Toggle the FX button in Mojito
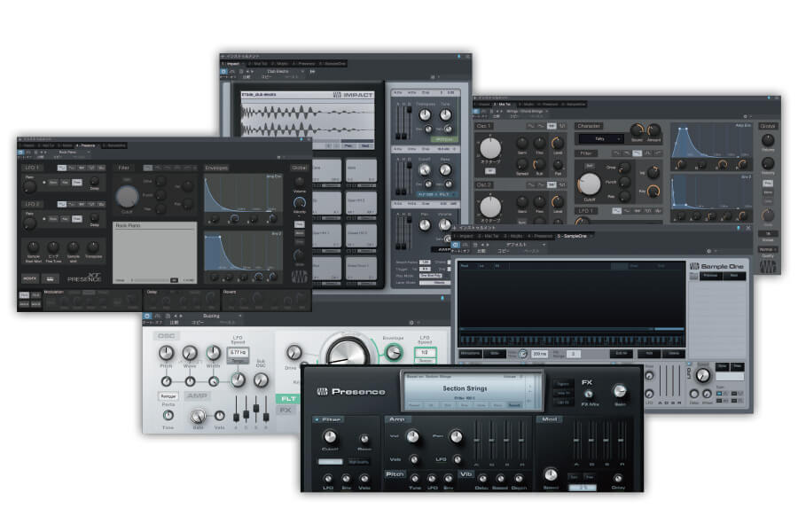The height and width of the screenshot is (532, 798). click(x=286, y=410)
